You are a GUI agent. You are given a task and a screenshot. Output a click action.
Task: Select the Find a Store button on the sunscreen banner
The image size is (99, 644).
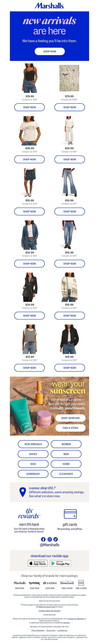pos(71,428)
